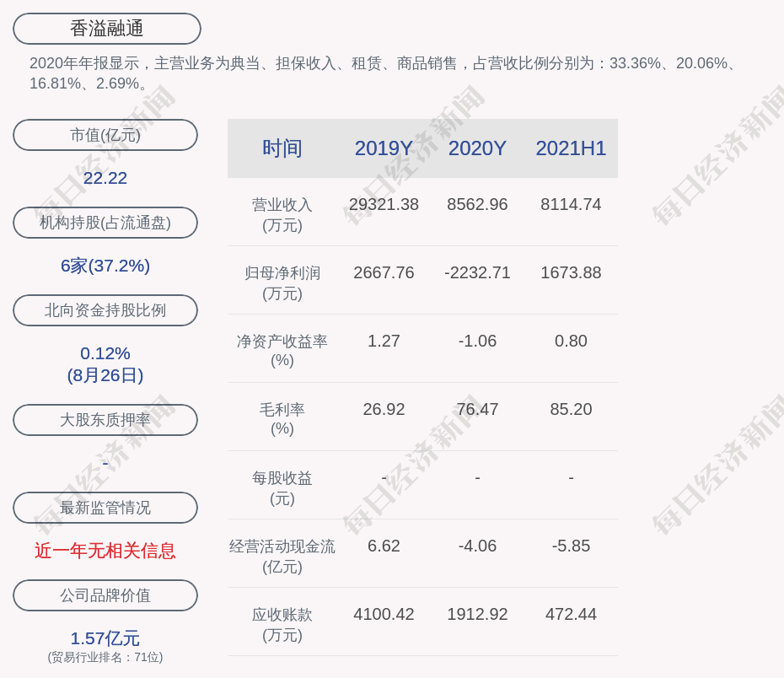784x678 pixels.
Task: Click the 毛利率(%) row label
Action: (282, 419)
